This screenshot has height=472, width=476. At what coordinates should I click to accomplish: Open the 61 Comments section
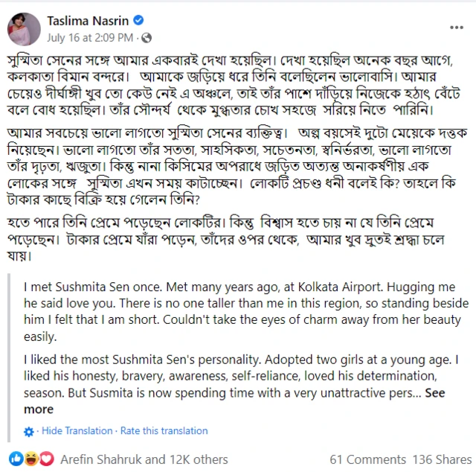[x=367, y=459]
